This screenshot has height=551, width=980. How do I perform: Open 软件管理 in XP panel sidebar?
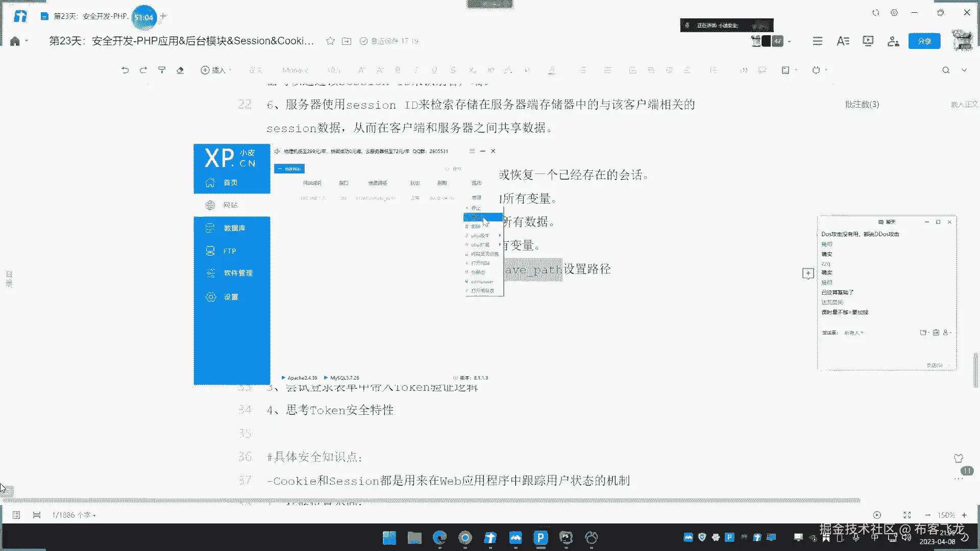coord(238,273)
